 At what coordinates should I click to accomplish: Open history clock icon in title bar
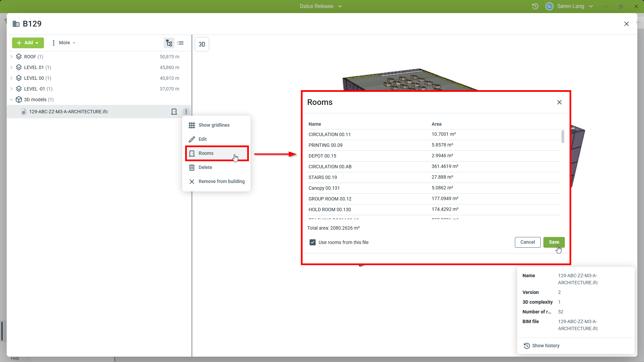(535, 6)
